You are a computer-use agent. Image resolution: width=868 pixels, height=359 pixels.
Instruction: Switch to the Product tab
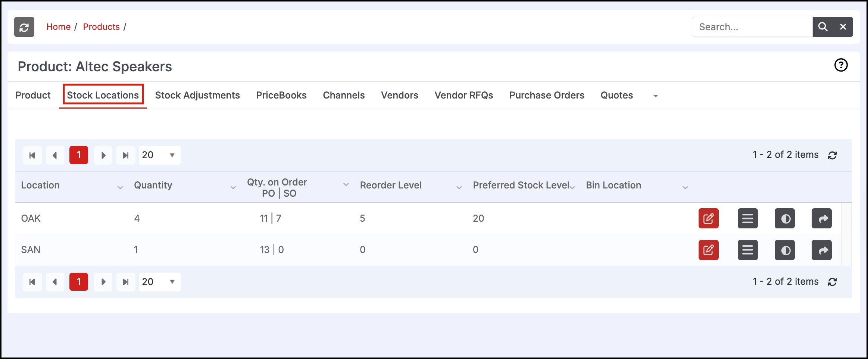tap(33, 95)
